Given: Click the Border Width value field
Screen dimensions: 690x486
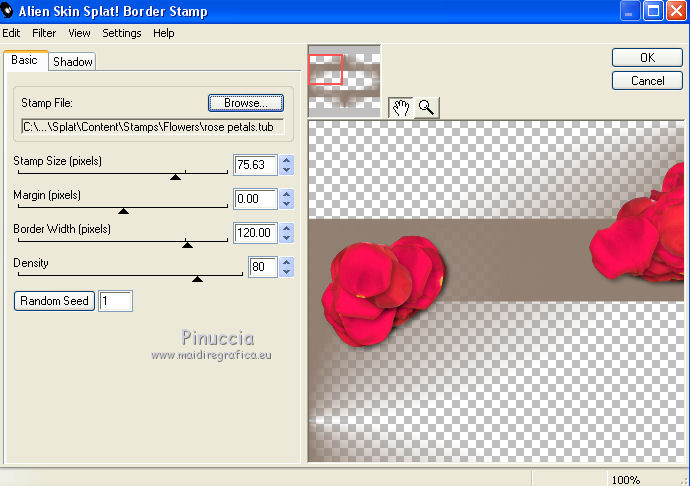Looking at the screenshot, I should click(255, 233).
